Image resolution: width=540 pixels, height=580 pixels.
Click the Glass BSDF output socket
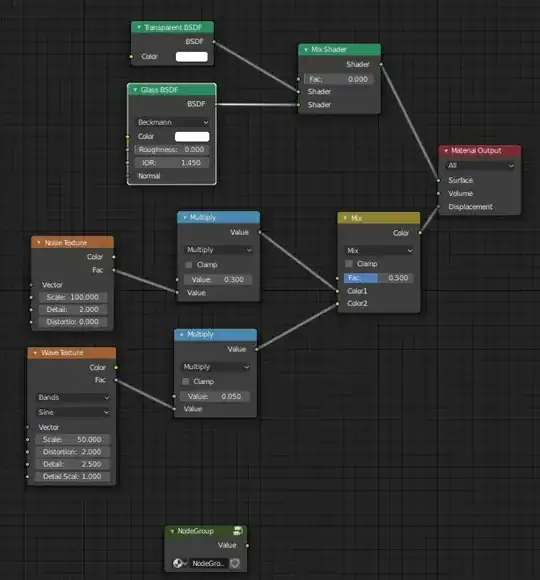click(216, 104)
